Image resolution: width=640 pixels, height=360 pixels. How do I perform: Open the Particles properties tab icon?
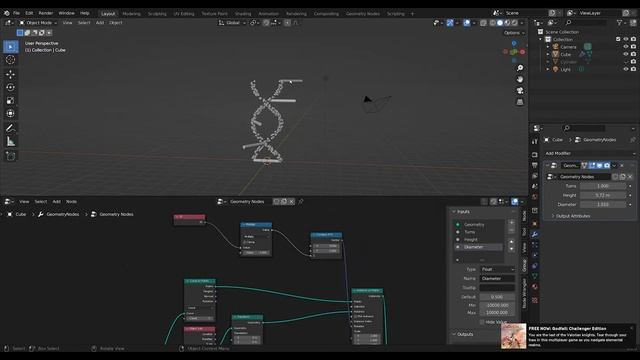535,245
